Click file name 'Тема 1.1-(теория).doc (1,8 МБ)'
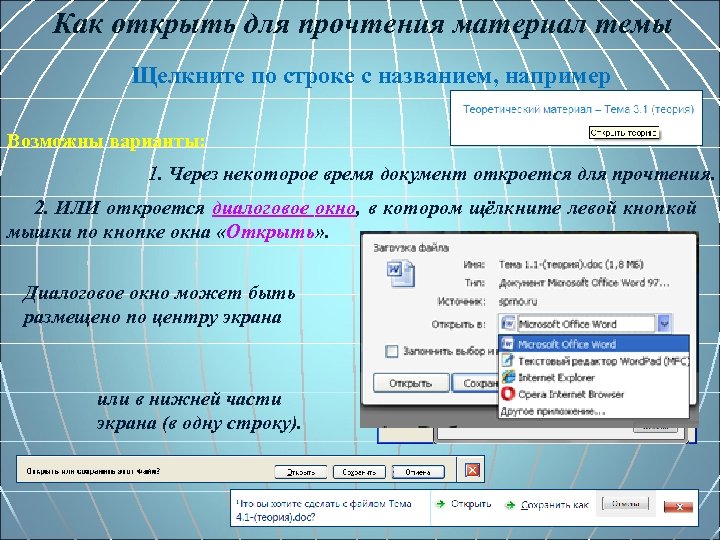720x540 pixels. point(571,264)
